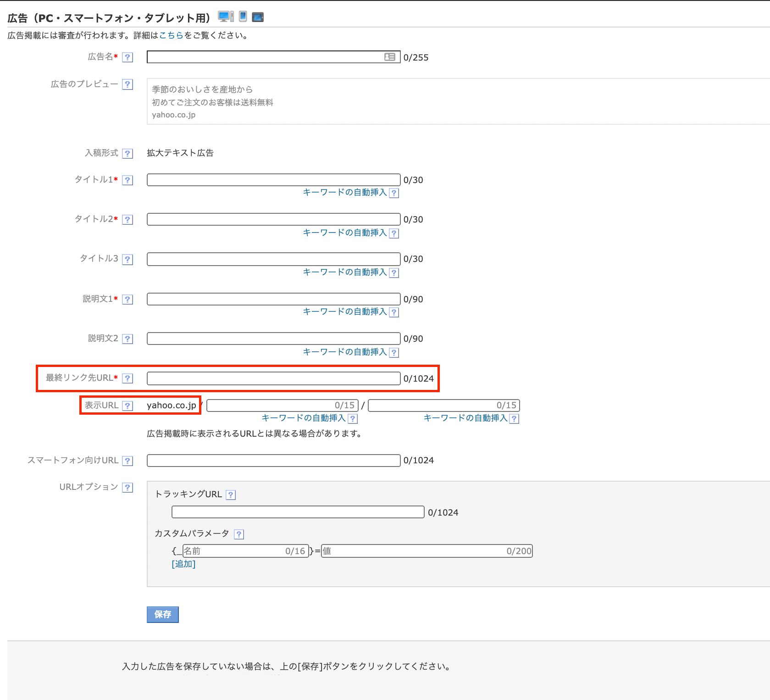Click help icon next to 入稿形式

128,154
